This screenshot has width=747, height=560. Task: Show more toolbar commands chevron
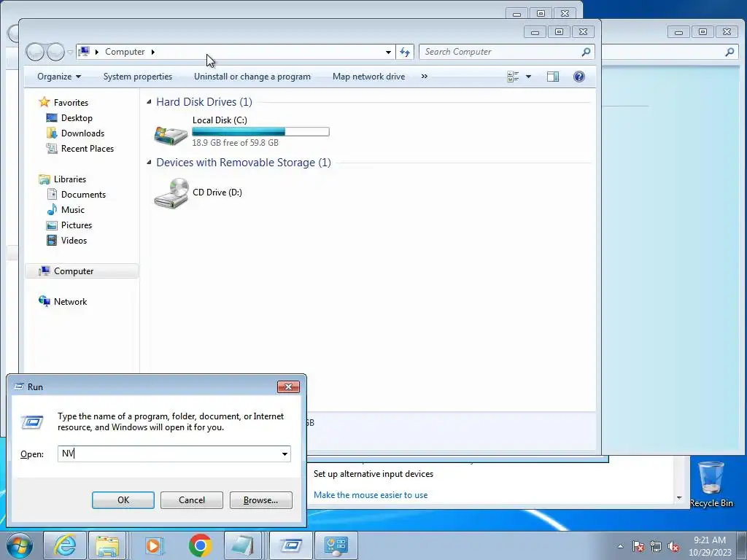tap(424, 76)
